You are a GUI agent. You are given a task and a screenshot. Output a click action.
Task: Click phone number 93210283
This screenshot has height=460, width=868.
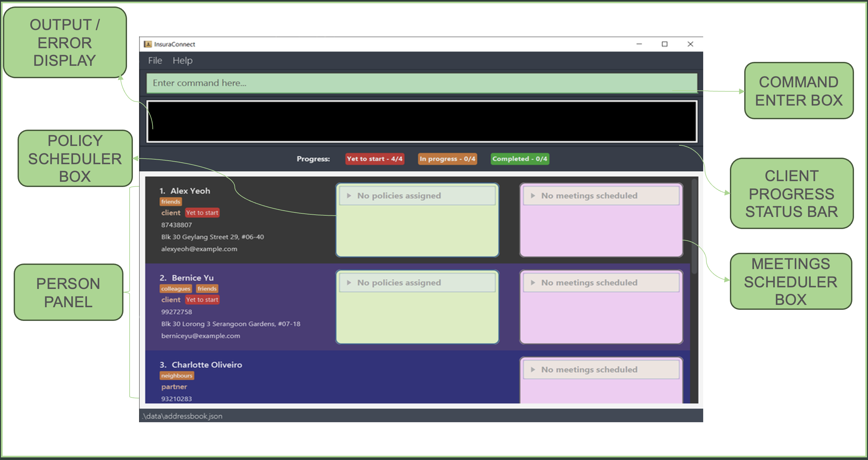click(x=177, y=399)
